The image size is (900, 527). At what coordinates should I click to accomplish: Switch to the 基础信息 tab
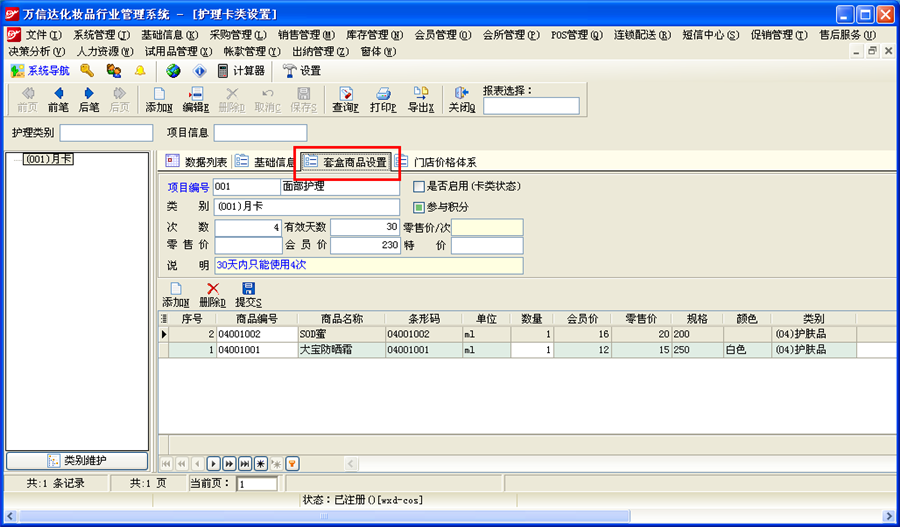(x=265, y=162)
